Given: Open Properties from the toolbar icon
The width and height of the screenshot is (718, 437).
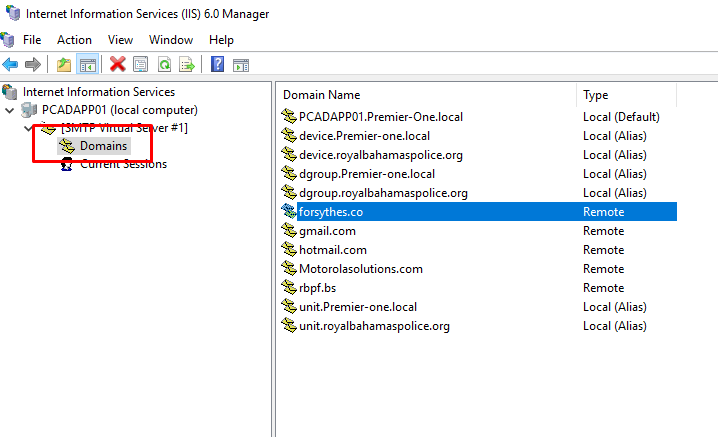Looking at the screenshot, I should point(141,65).
